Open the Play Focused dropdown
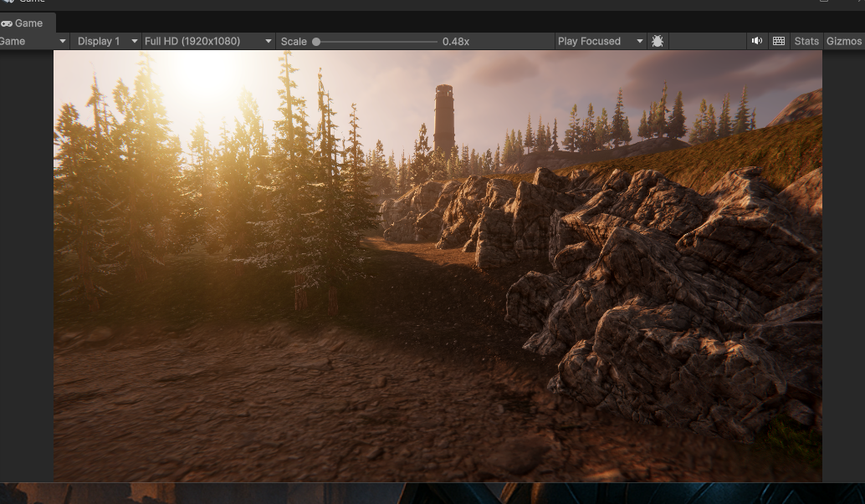 click(600, 41)
